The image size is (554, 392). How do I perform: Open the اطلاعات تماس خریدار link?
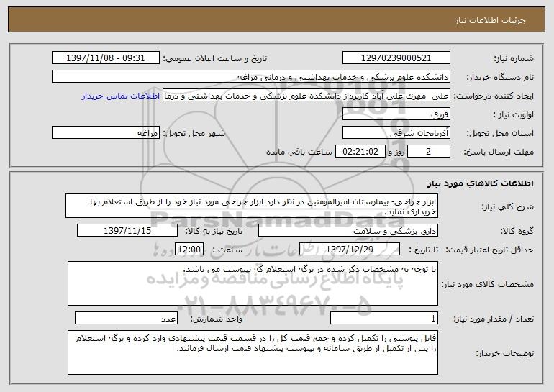click(121, 96)
